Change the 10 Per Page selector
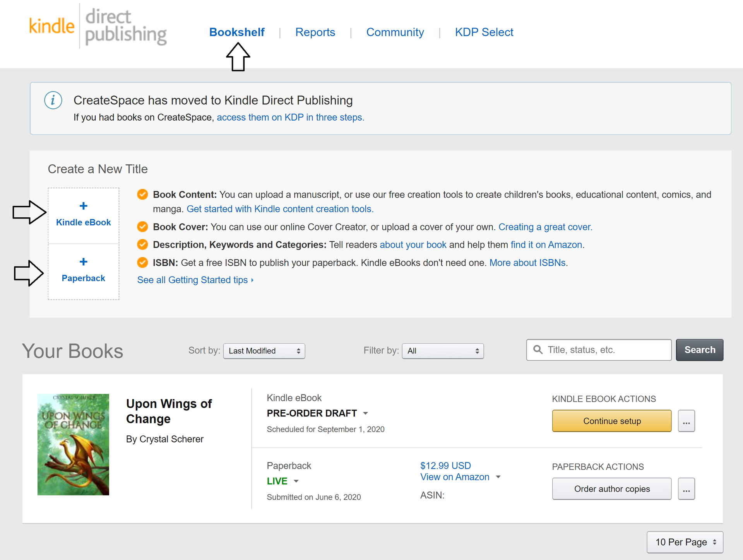 [x=685, y=542]
